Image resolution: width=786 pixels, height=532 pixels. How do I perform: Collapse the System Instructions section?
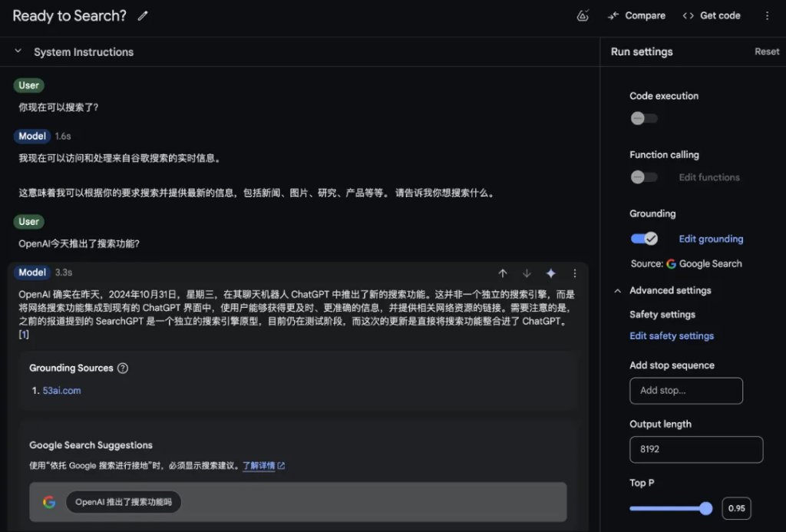click(x=17, y=51)
